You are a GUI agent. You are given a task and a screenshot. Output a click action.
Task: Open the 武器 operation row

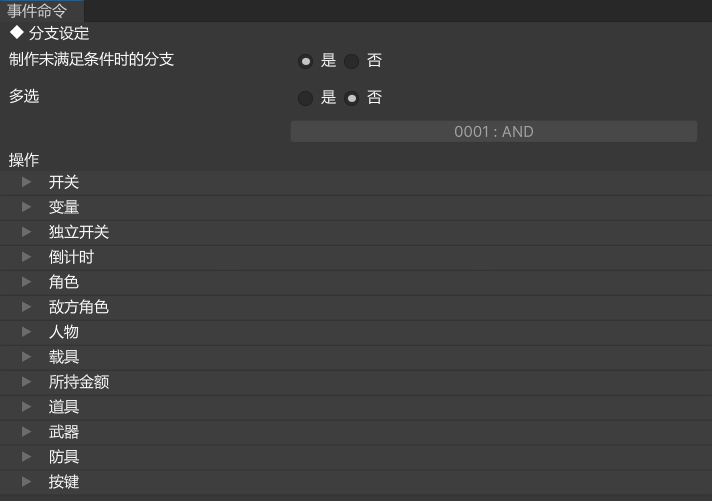tap(64, 432)
